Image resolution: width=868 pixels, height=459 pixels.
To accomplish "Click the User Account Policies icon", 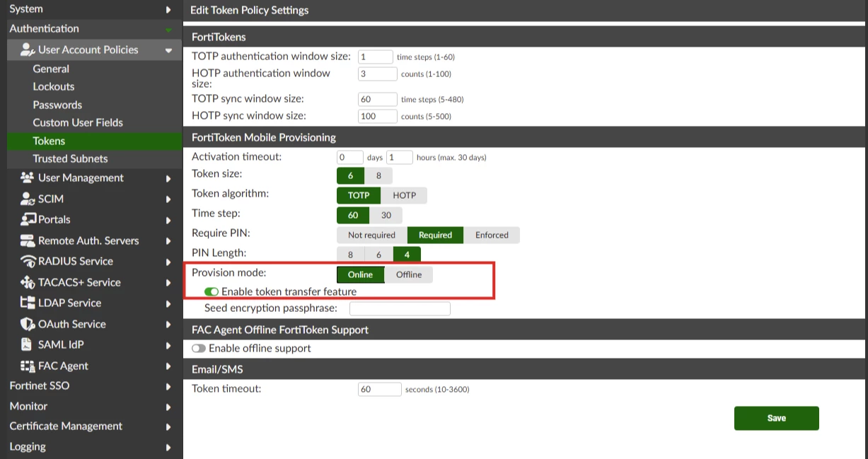I will (28, 50).
